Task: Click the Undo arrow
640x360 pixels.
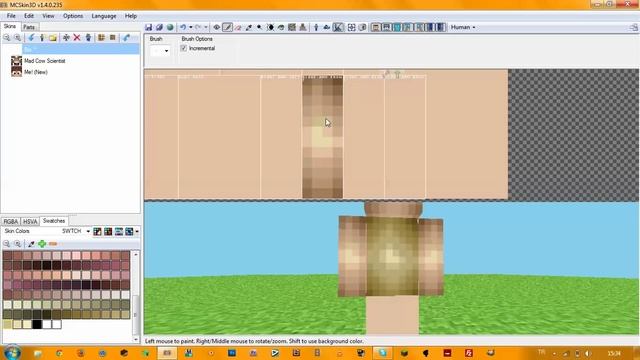Action: pos(183,27)
